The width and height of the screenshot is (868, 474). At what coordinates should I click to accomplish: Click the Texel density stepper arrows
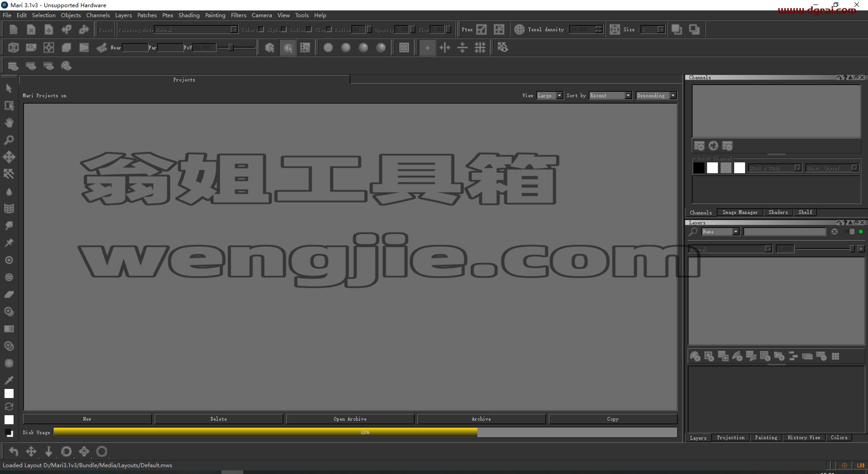[599, 29]
